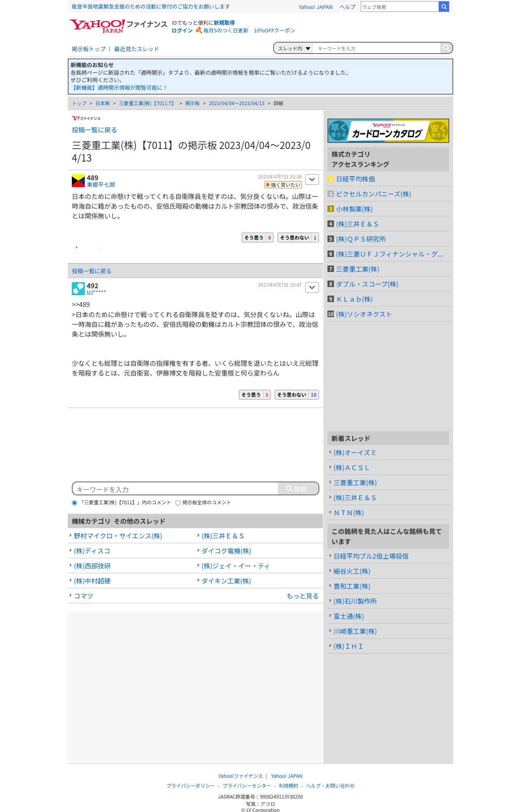Screen dimensions: 521x812
Task: Click もっと見る link
Action: pos(302,596)
